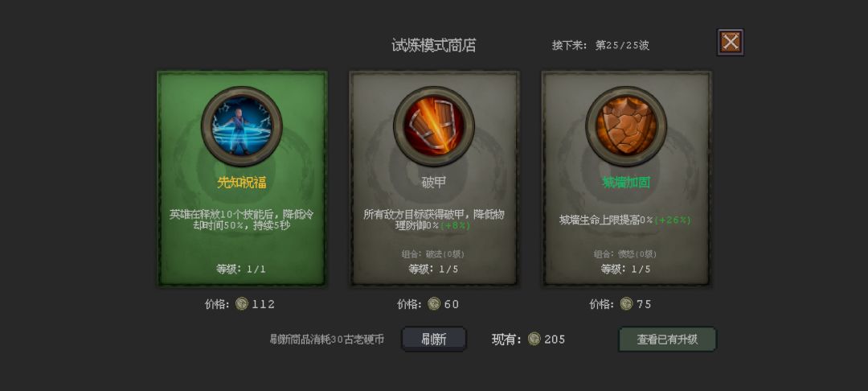The width and height of the screenshot is (868, 391).
Task: Click the 组合: 愤怒(0级) combo label
Action: [x=625, y=254]
